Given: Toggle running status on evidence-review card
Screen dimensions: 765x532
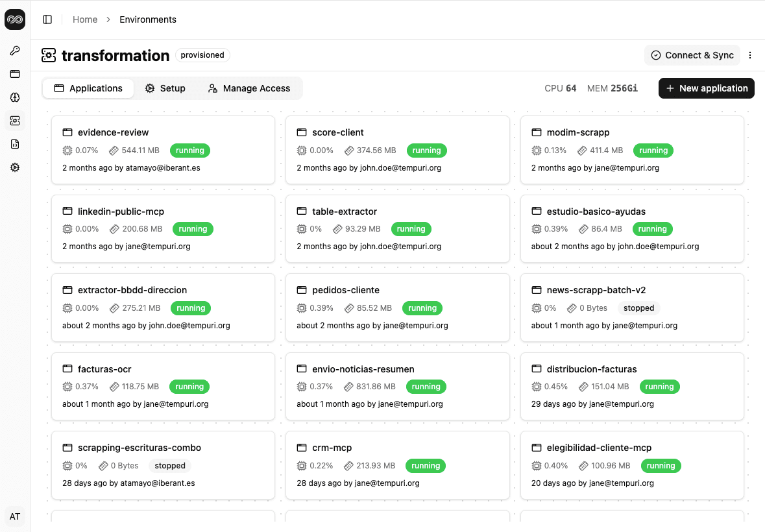Looking at the screenshot, I should (189, 150).
